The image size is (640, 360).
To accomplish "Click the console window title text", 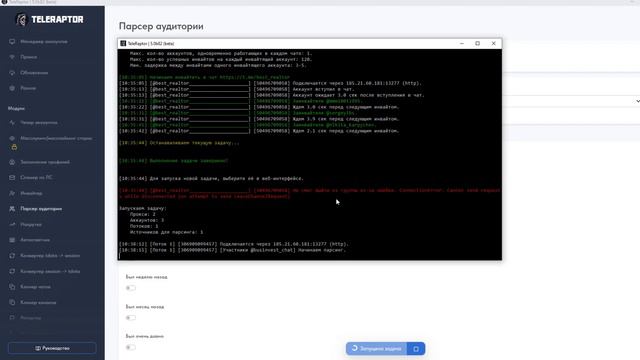I will click(151, 43).
